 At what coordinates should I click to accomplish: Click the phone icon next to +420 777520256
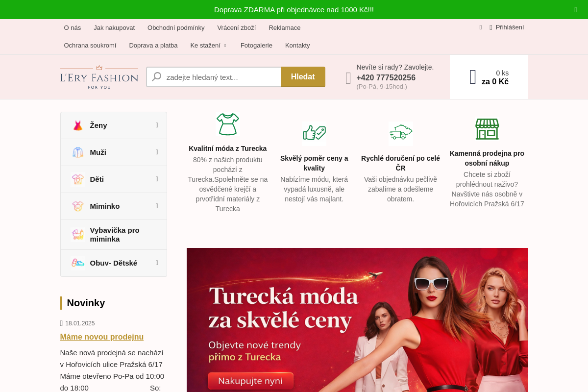[x=348, y=78]
